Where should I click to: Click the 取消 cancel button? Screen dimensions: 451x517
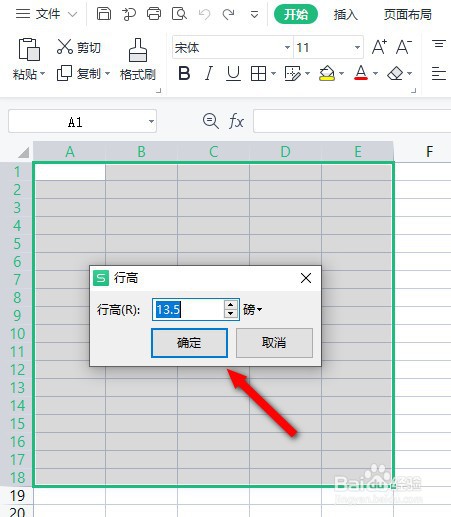pyautogui.click(x=274, y=343)
